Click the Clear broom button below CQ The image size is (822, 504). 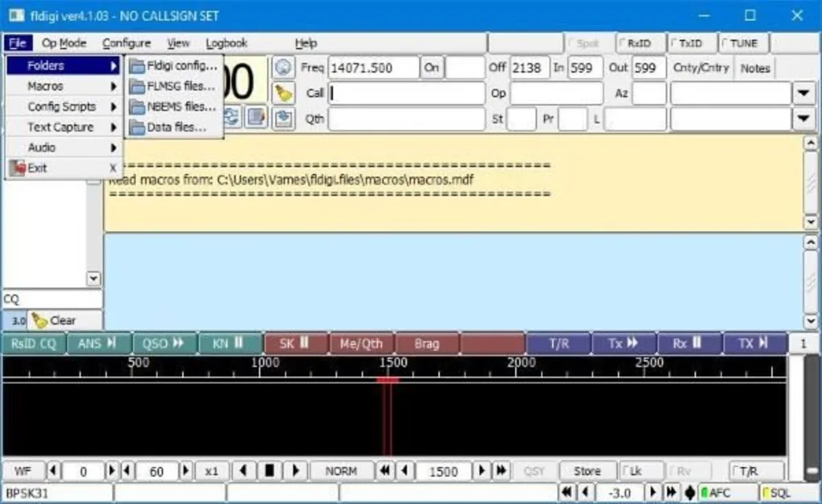coord(55,320)
